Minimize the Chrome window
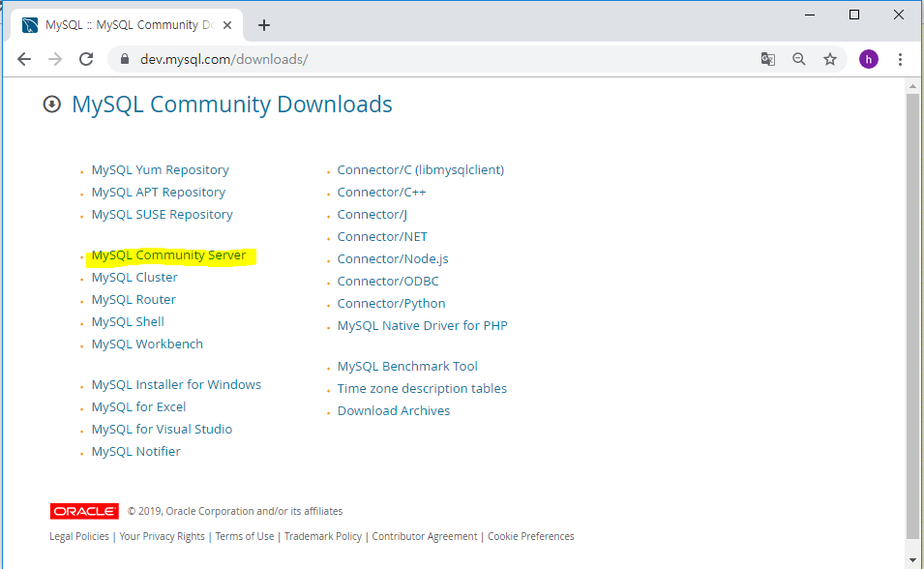 tap(810, 15)
